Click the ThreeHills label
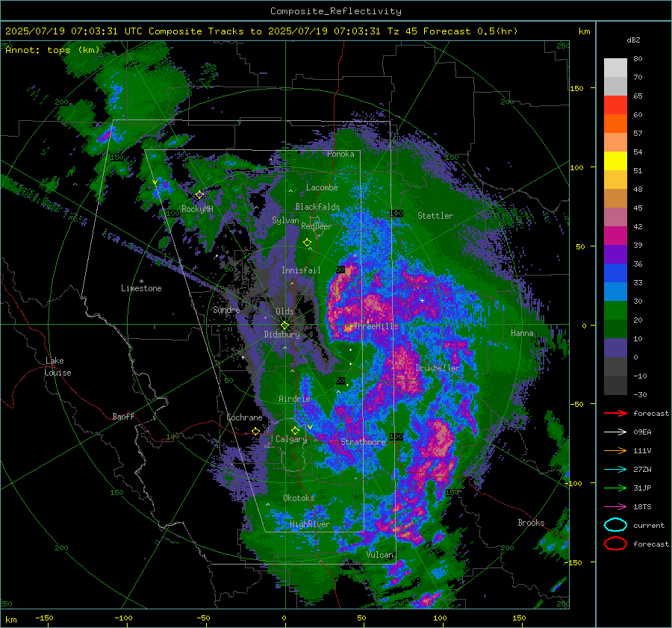This screenshot has width=672, height=628. pyautogui.click(x=376, y=326)
